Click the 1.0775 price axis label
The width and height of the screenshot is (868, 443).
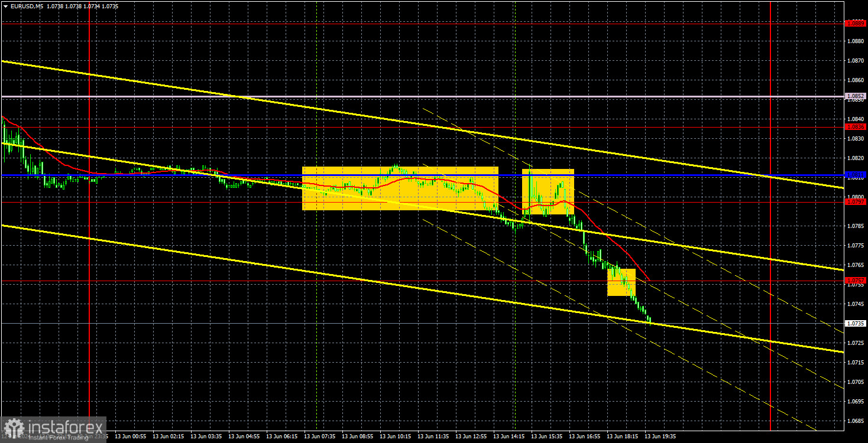tap(856, 246)
